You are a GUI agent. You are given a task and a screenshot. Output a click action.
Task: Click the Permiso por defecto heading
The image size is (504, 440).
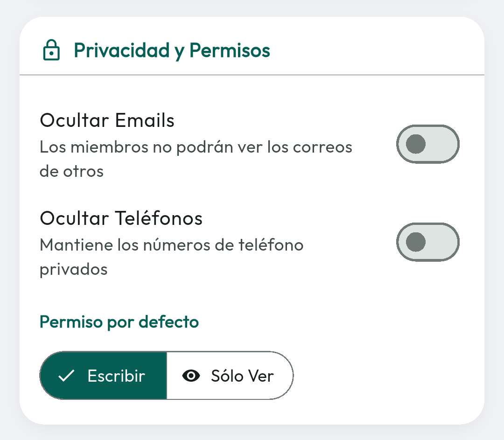tap(119, 322)
